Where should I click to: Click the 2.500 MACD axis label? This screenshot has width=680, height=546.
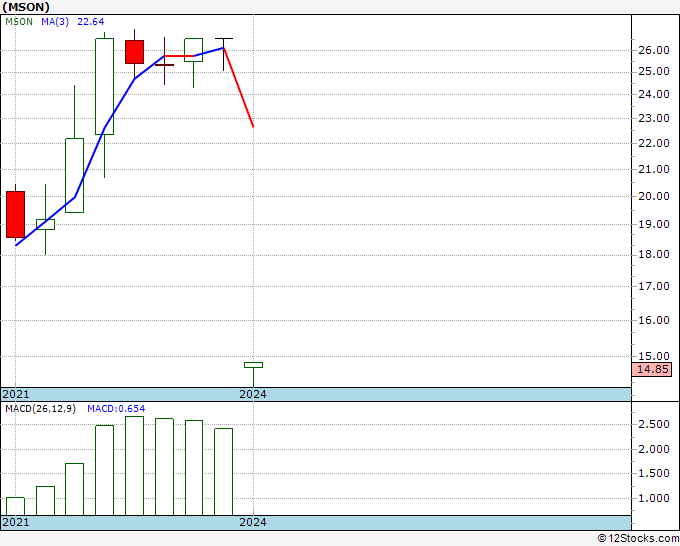[x=654, y=425]
